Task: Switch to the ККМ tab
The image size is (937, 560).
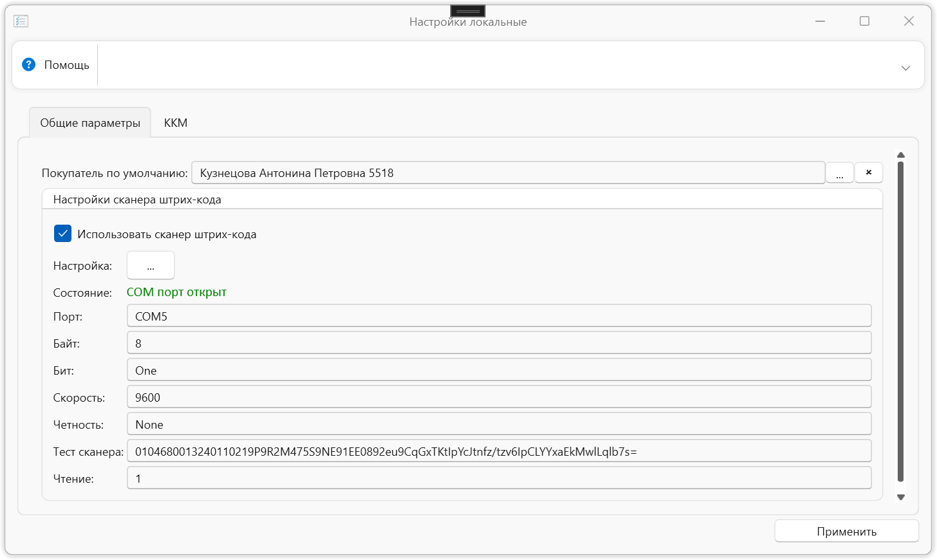Action: (x=175, y=123)
